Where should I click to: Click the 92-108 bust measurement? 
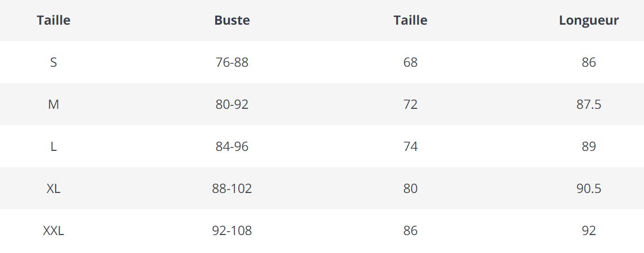[232, 231]
